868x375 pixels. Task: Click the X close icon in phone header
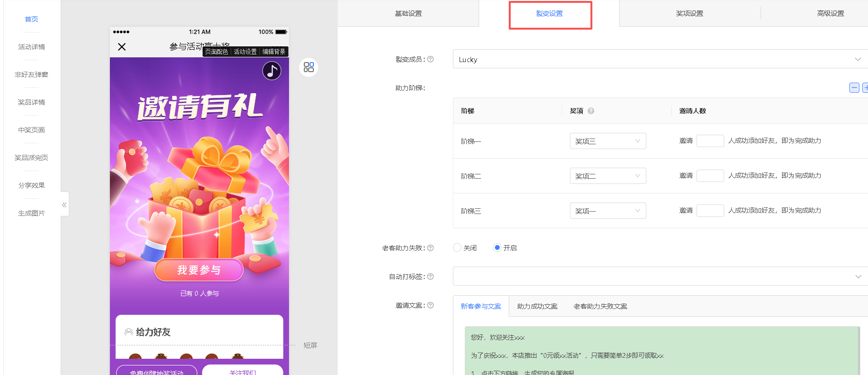pos(122,47)
